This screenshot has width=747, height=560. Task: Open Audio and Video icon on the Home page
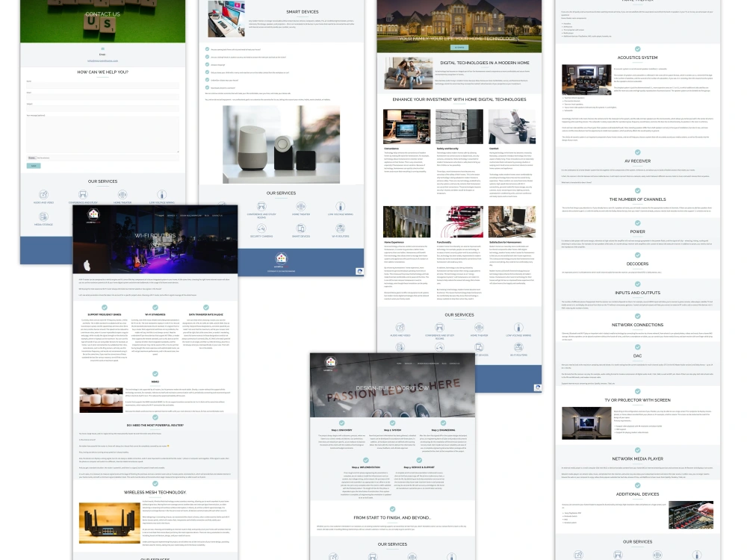point(400,328)
